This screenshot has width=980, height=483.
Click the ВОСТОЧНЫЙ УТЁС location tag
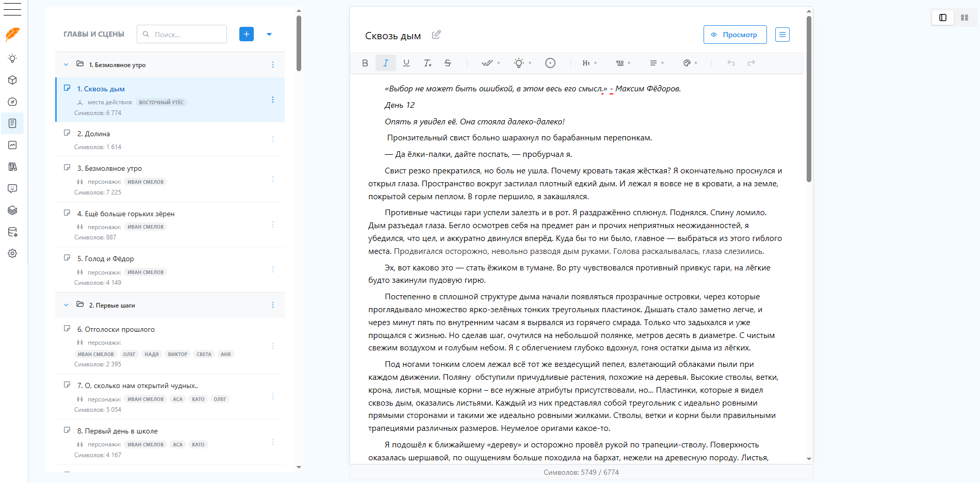(x=161, y=102)
